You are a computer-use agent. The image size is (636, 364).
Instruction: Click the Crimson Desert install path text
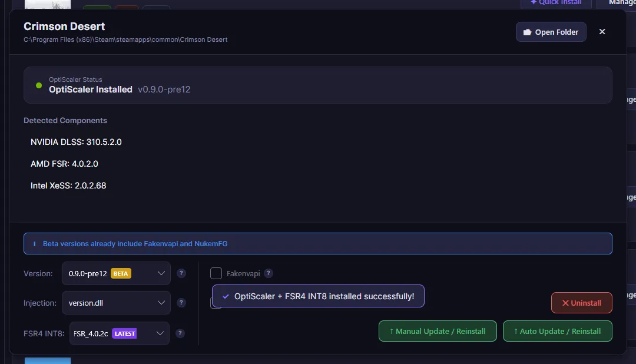click(125, 40)
